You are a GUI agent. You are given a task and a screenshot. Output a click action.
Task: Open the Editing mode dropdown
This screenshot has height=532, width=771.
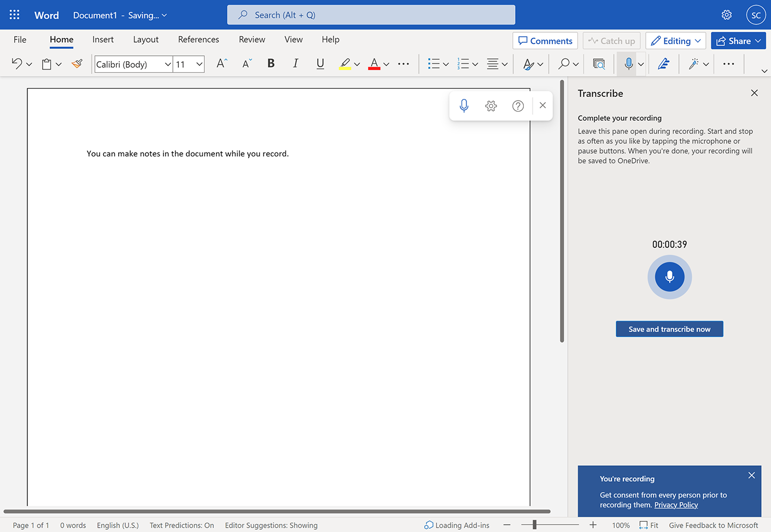tap(676, 41)
